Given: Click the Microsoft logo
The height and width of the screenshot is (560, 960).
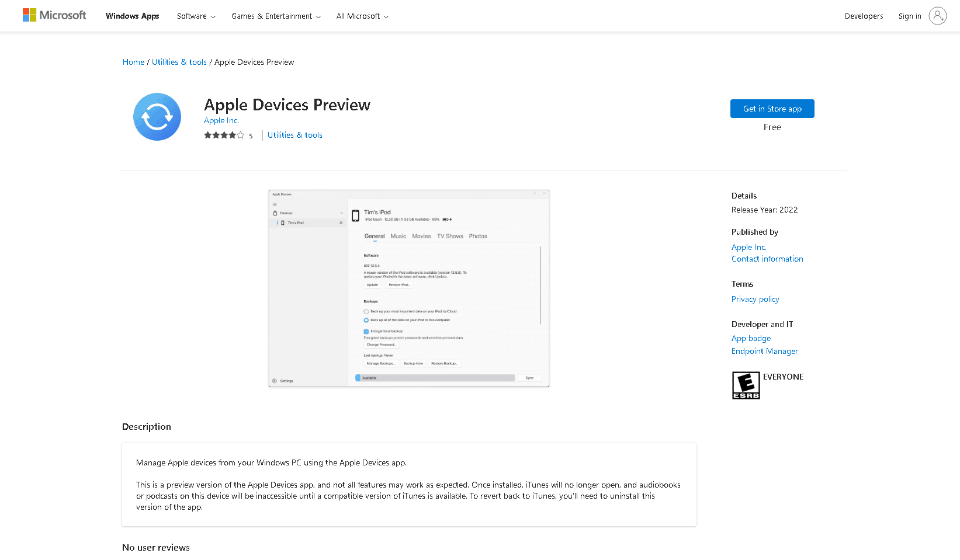Looking at the screenshot, I should (54, 15).
